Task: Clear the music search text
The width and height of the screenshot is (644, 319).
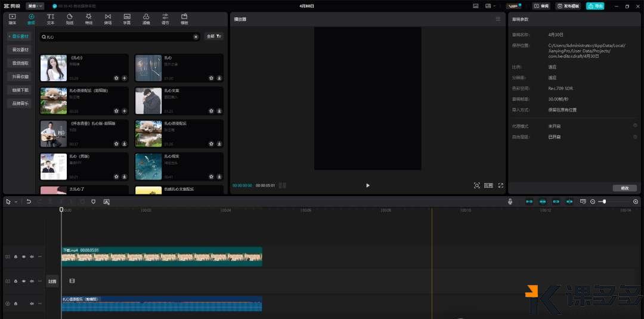Action: tap(196, 37)
